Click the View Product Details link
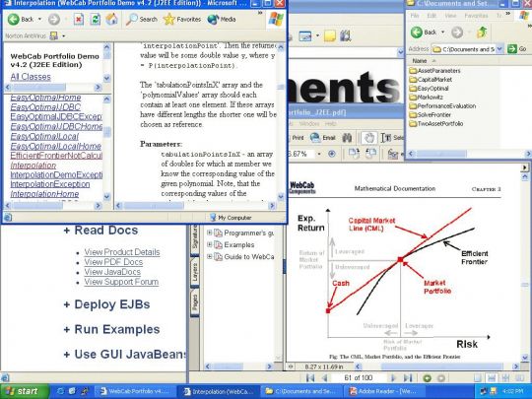The height and width of the screenshot is (399, 532). [x=122, y=252]
